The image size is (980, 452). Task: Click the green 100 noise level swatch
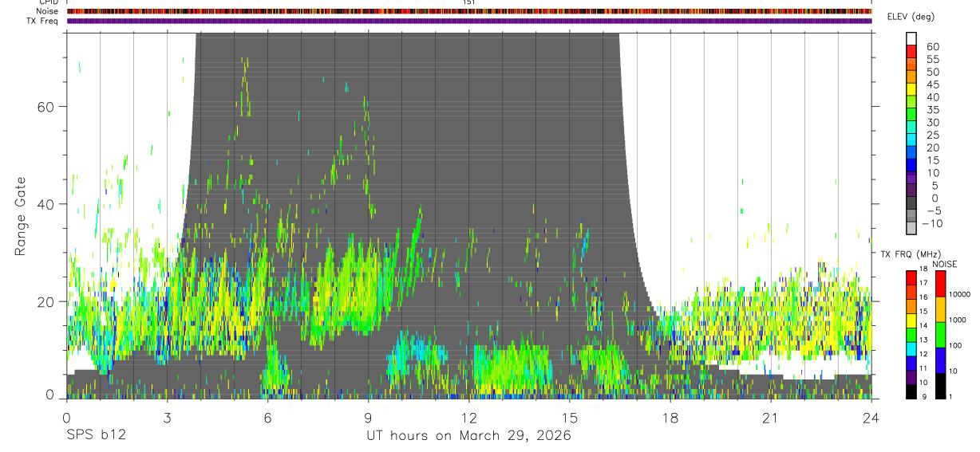pos(939,335)
